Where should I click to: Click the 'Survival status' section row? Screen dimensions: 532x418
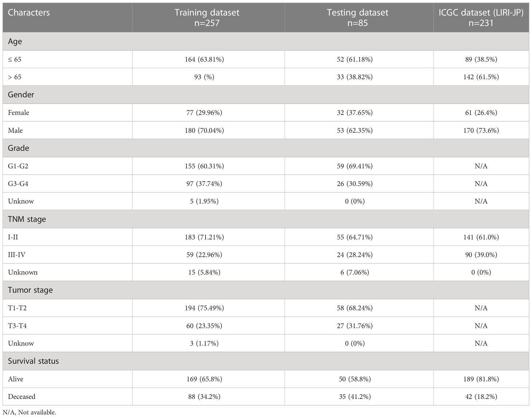[x=266, y=361]
